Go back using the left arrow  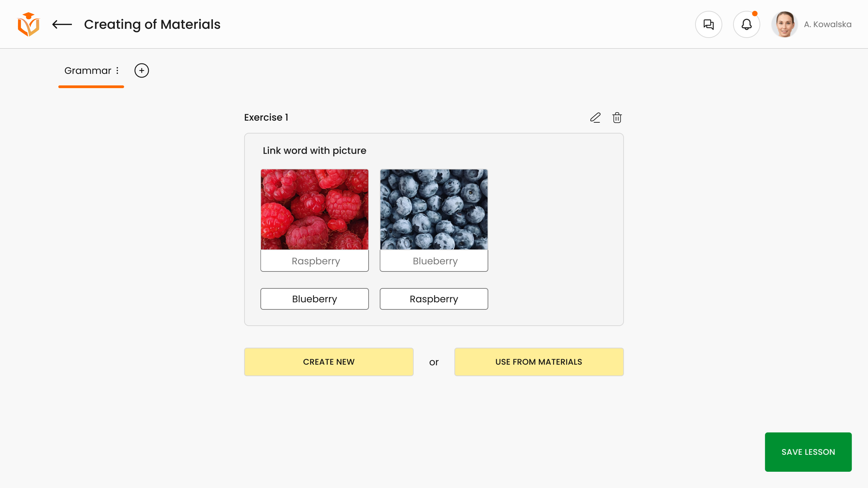pyautogui.click(x=62, y=24)
